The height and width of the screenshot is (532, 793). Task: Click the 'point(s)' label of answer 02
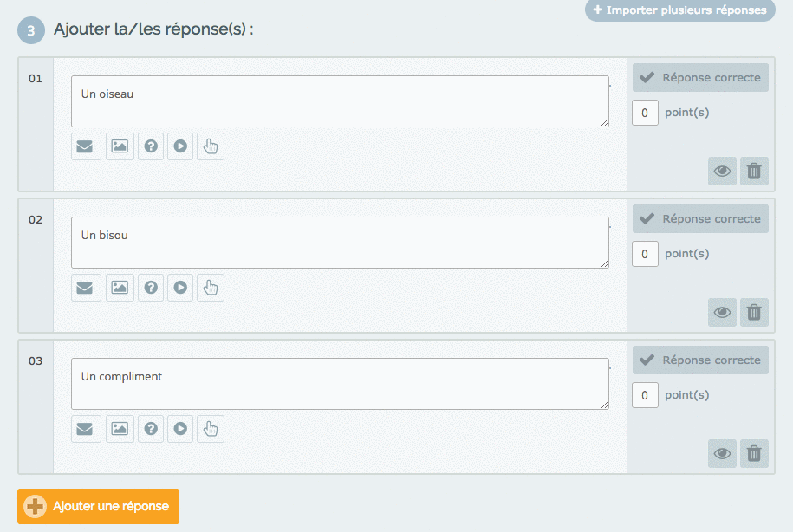click(686, 254)
